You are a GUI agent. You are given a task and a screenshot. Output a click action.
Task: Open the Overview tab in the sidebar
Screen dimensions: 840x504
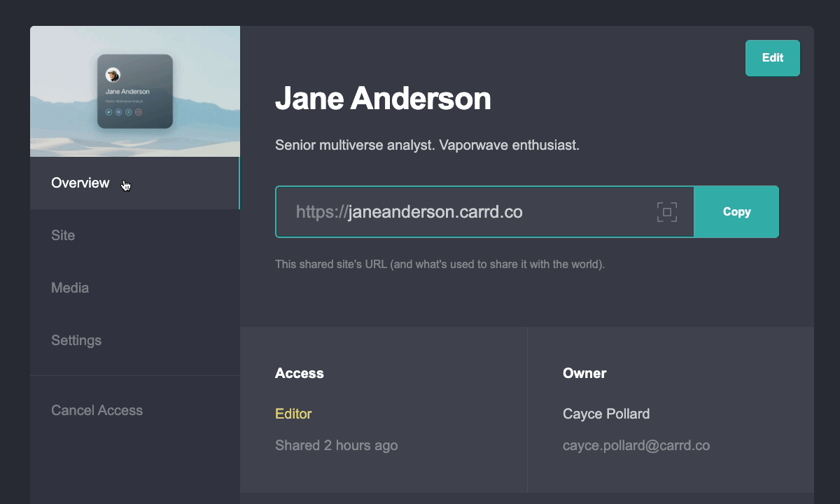[x=80, y=183]
